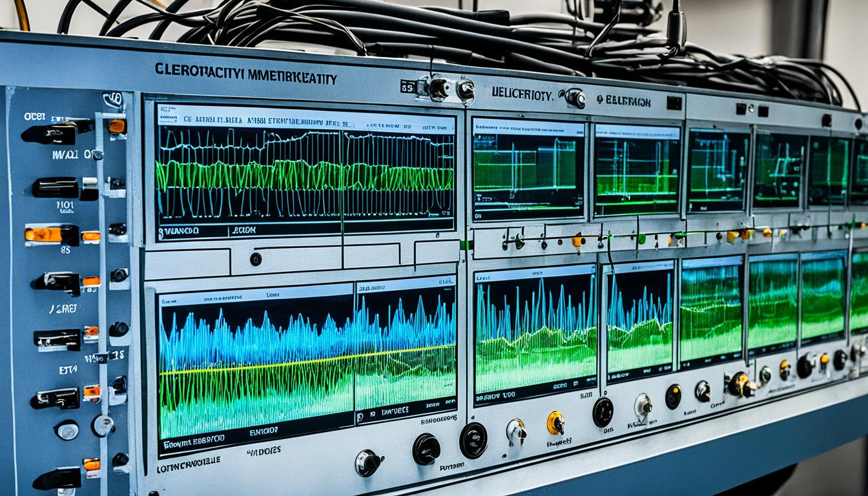868x496 pixels.
Task: Turn the yellow knob below the lower displays
Action: 555,423
